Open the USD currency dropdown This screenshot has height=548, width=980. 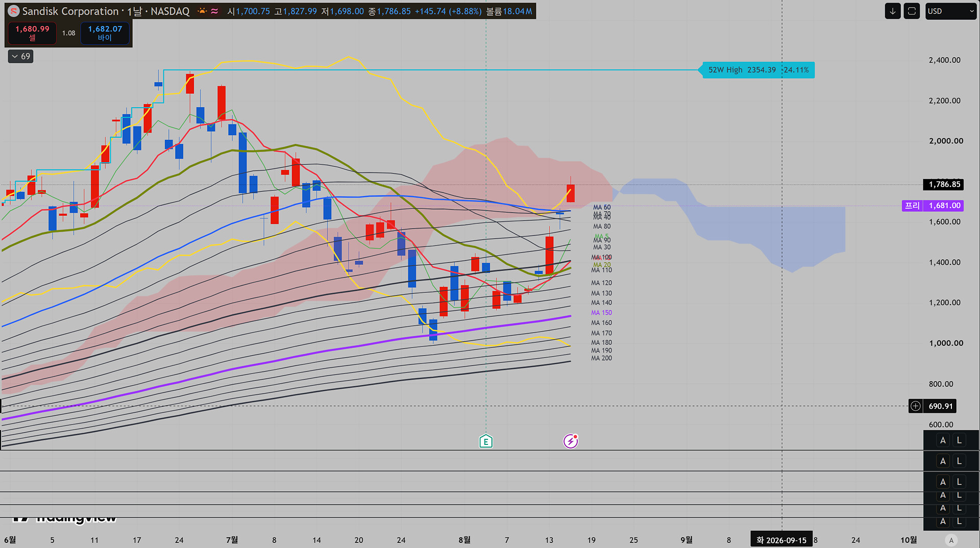[950, 11]
